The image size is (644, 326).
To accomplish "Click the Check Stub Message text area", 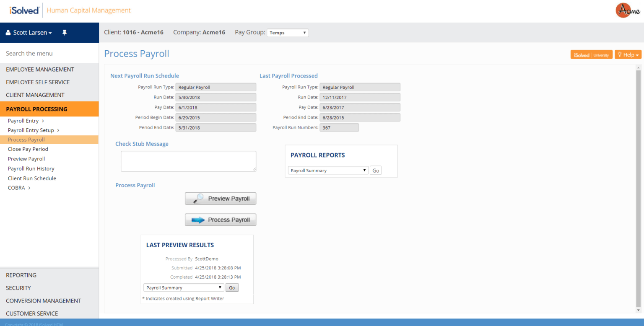I will coord(189,161).
